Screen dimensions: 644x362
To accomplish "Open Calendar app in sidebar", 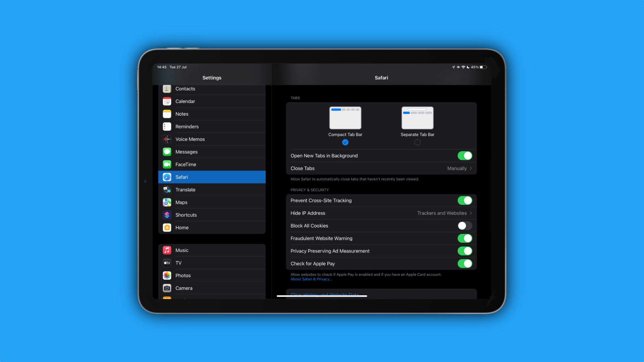I will click(211, 101).
